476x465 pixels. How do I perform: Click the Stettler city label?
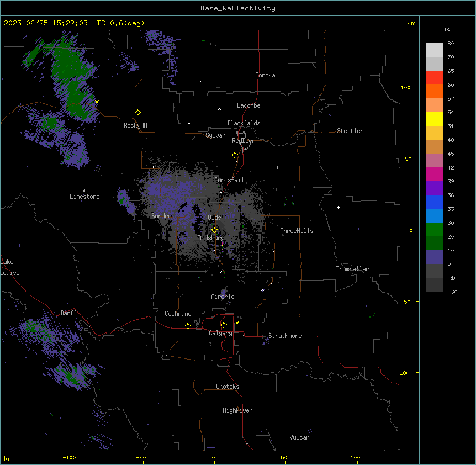coord(350,131)
